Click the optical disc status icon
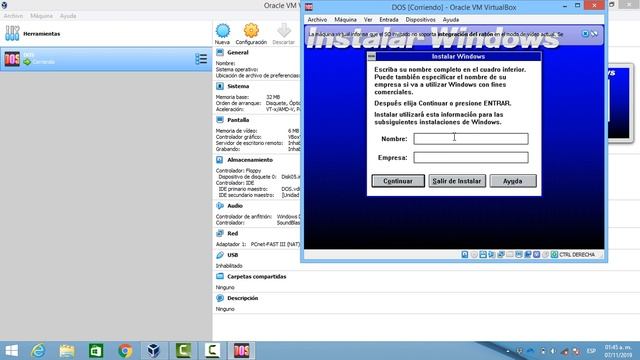 [474, 254]
